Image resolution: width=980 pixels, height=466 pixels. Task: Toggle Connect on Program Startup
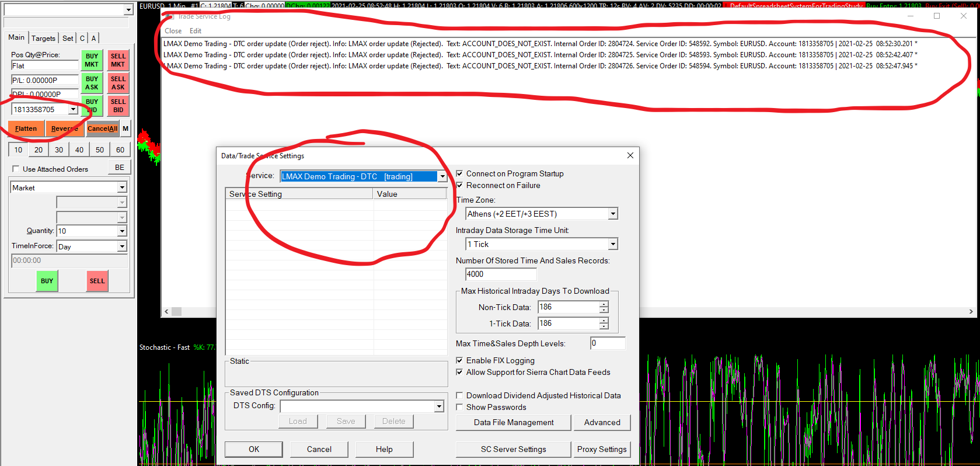[459, 173]
